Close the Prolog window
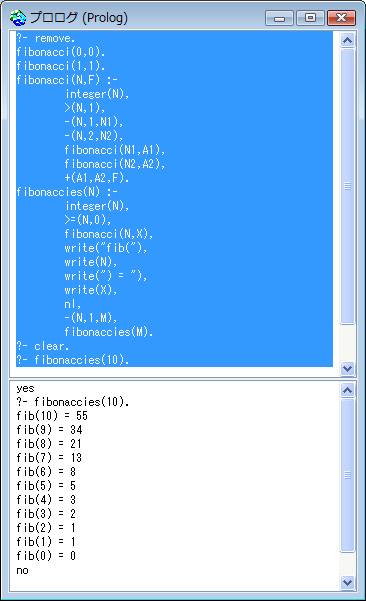The image size is (366, 601). click(341, 18)
